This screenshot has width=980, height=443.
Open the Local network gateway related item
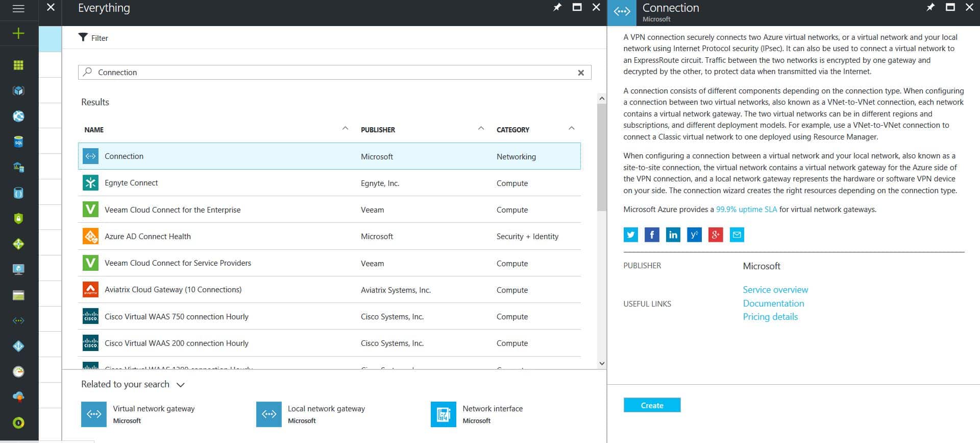click(x=311, y=414)
